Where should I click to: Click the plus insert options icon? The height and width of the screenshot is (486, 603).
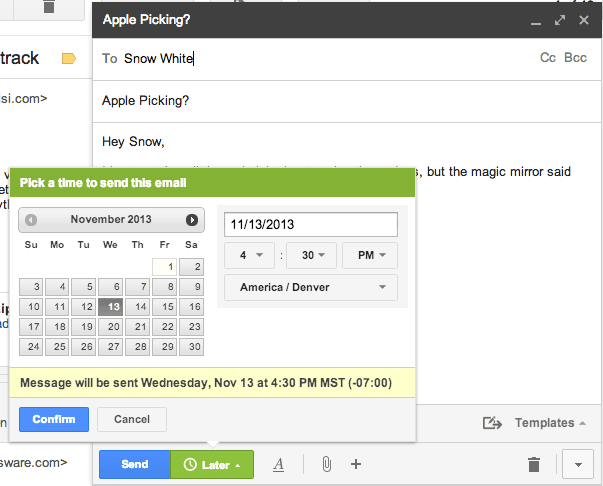(356, 464)
